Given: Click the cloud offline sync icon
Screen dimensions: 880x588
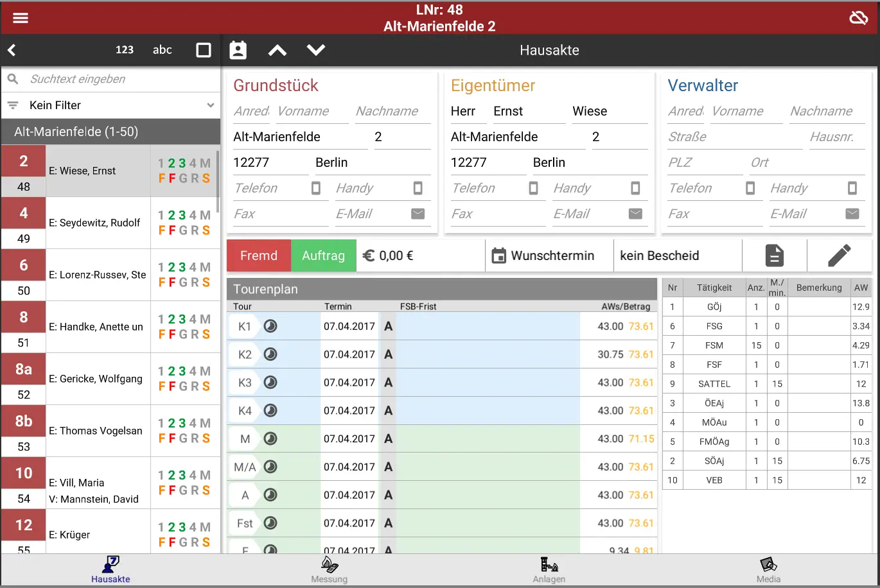Looking at the screenshot, I should [x=859, y=18].
